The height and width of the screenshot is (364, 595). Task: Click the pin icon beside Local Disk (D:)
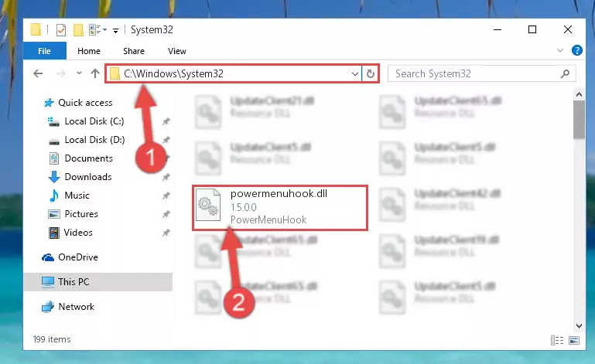tap(166, 141)
